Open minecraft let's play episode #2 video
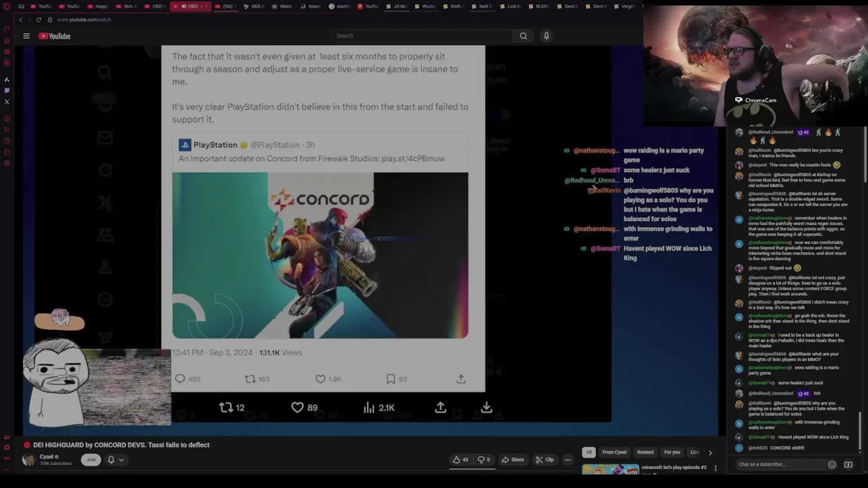Viewport: 868px width, 488px height. (x=674, y=468)
